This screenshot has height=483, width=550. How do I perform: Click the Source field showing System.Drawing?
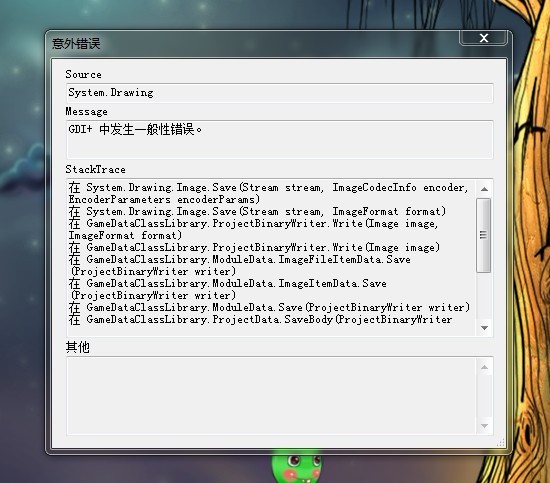(280, 93)
